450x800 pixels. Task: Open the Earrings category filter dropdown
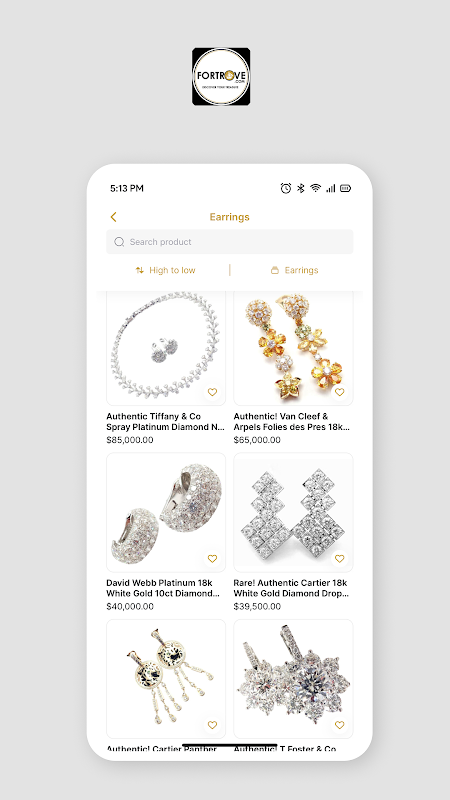point(294,270)
